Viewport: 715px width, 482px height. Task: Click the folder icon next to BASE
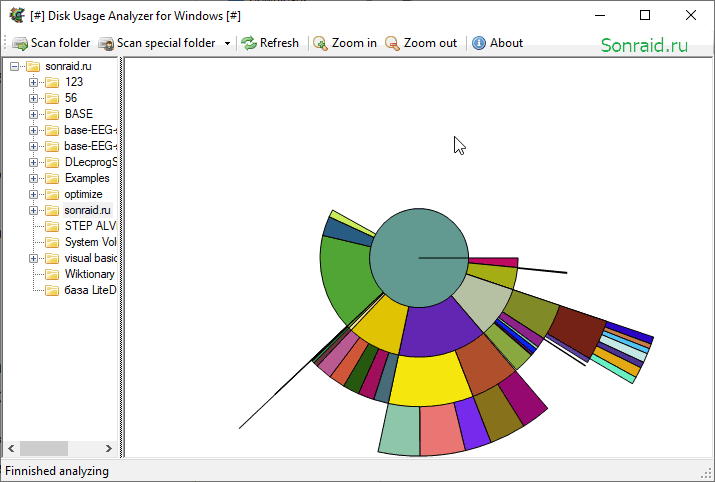tap(52, 114)
